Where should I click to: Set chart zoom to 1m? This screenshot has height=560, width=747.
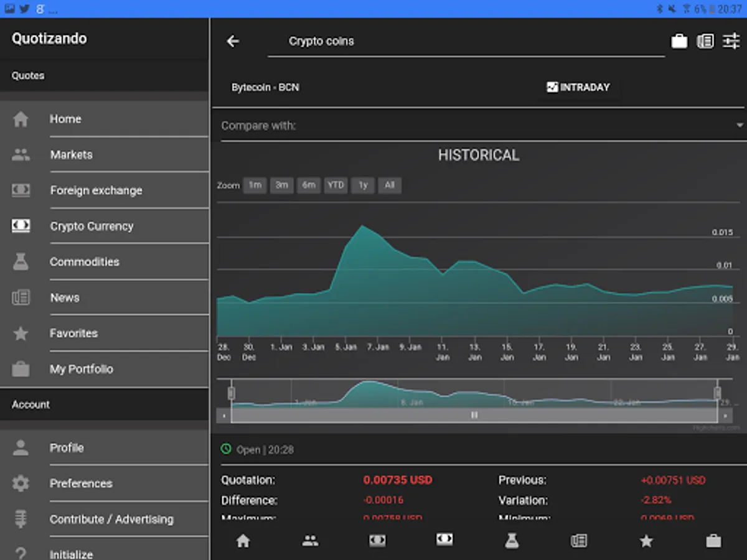pos(255,185)
